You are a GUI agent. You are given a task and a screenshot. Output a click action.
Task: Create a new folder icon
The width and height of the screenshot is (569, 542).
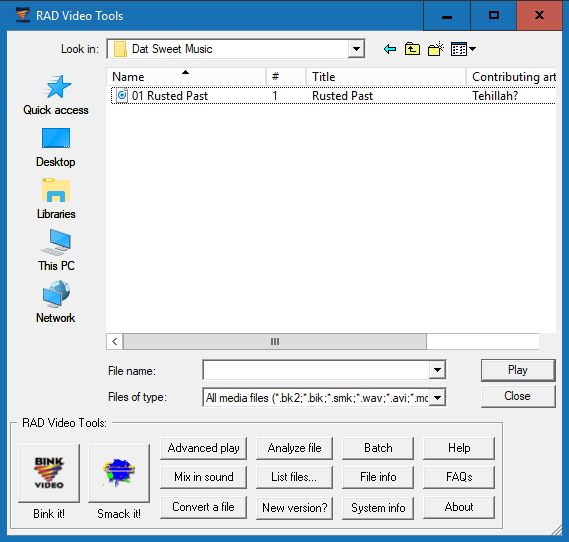436,49
